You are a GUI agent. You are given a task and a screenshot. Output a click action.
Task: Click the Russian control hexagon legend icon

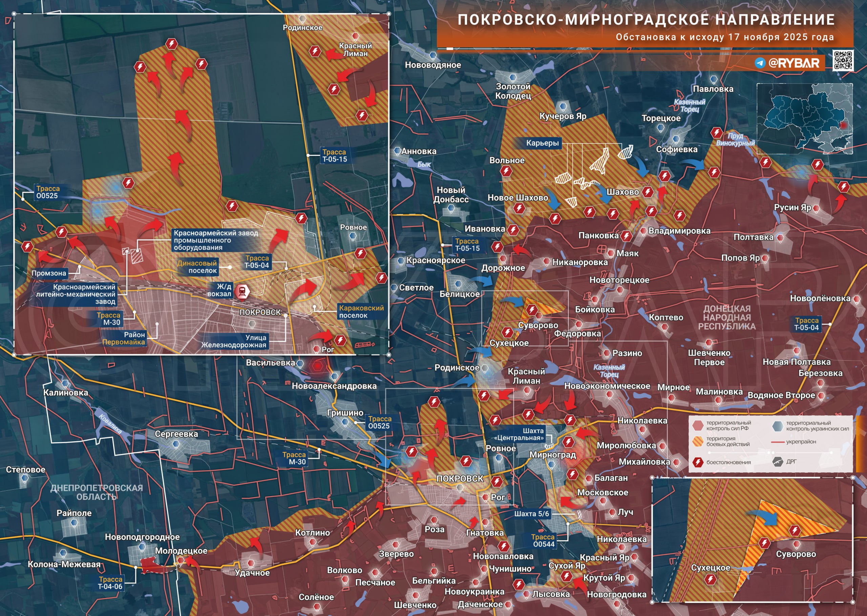[x=698, y=425]
